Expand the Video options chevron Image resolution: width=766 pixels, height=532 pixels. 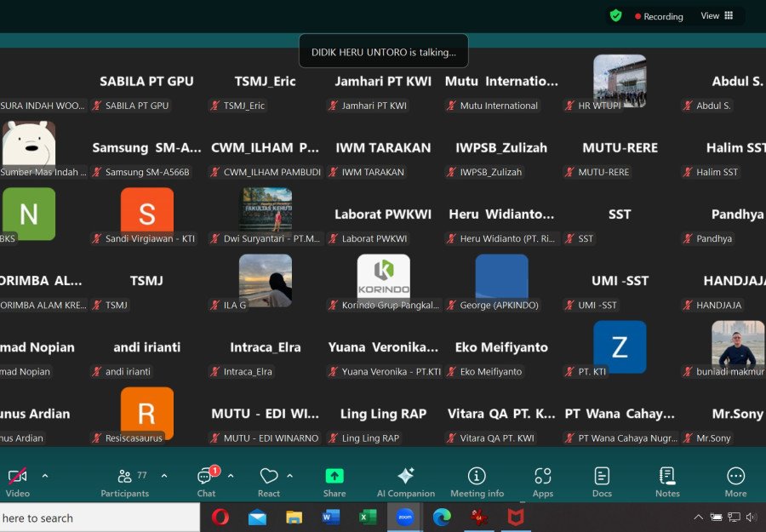(x=45, y=476)
